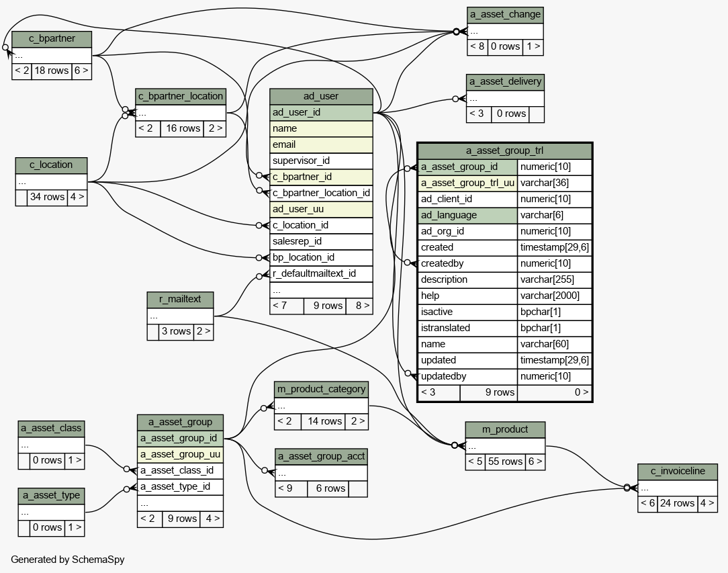Open the m_product_category table header

click(321, 390)
